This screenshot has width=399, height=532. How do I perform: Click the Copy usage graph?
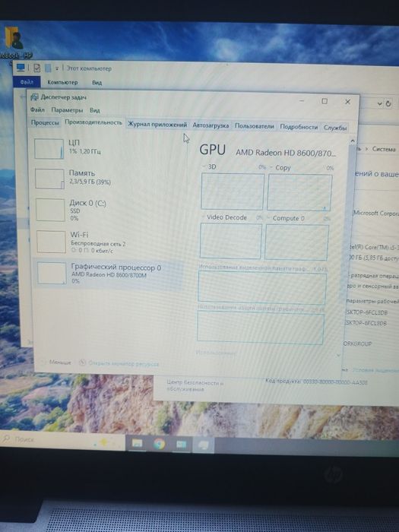(x=299, y=192)
